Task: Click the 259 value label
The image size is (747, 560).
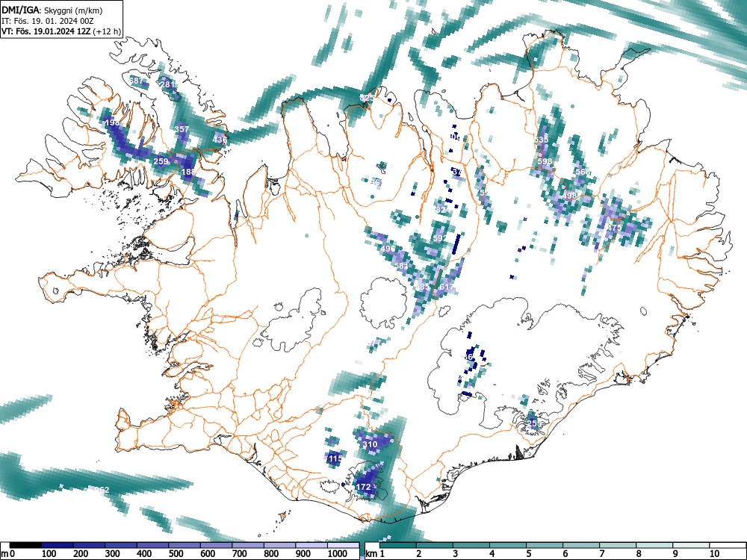Action: 161,161
